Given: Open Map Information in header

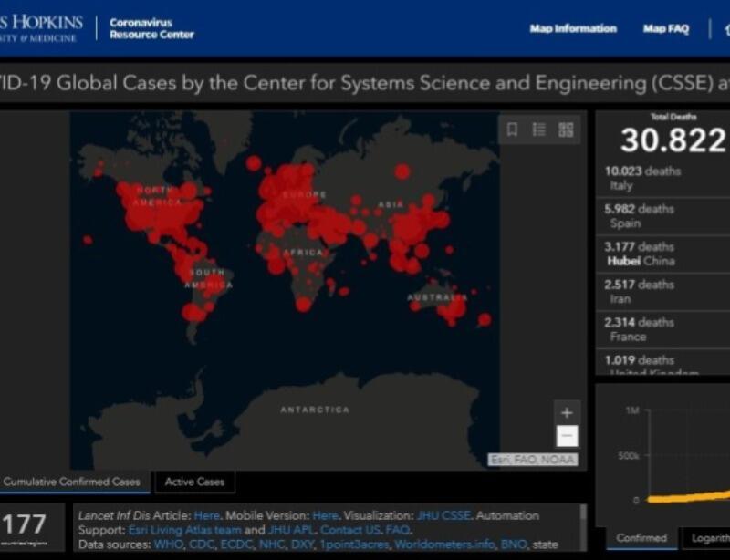Looking at the screenshot, I should (573, 29).
